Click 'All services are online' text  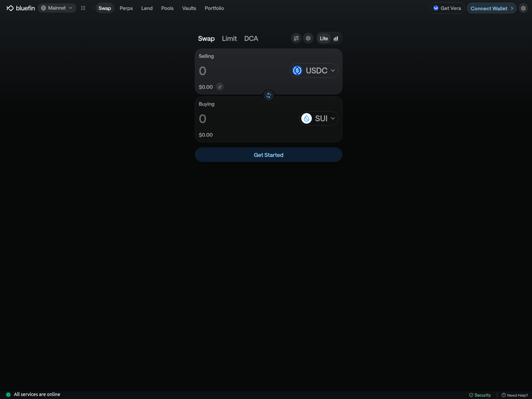coord(37,394)
